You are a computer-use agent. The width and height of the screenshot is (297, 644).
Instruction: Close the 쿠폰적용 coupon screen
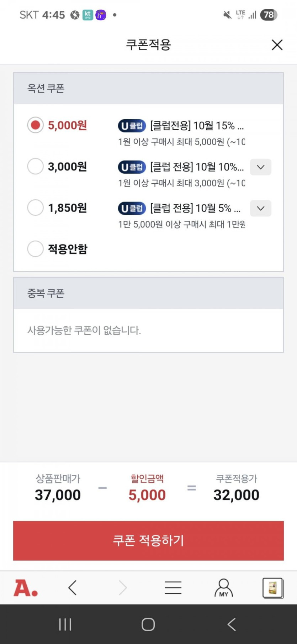coord(277,45)
